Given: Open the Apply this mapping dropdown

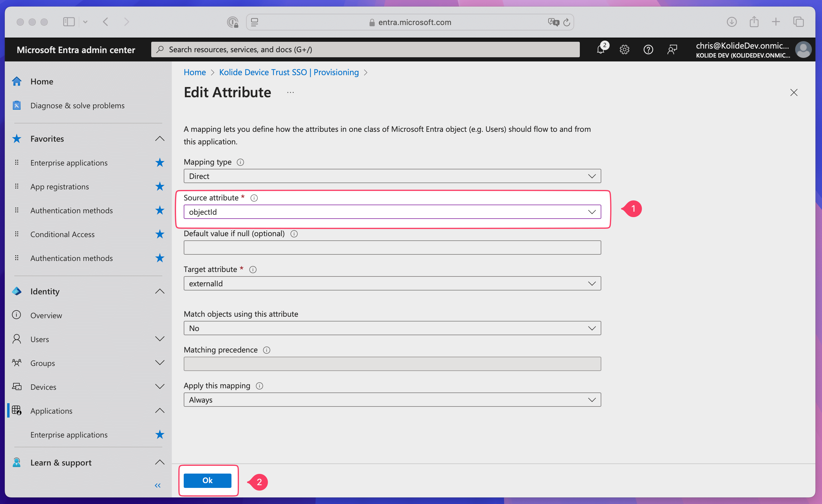Looking at the screenshot, I should click(x=392, y=400).
